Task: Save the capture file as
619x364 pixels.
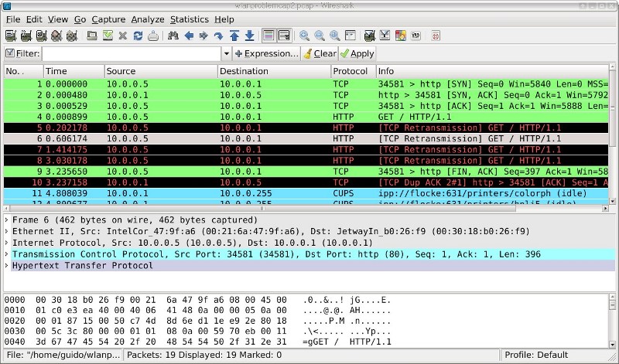Action: click(108, 36)
